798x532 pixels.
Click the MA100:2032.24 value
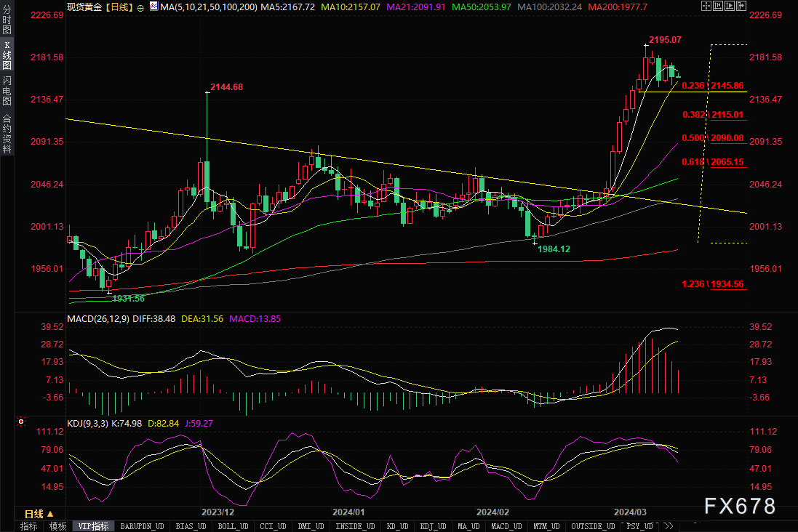click(x=550, y=7)
